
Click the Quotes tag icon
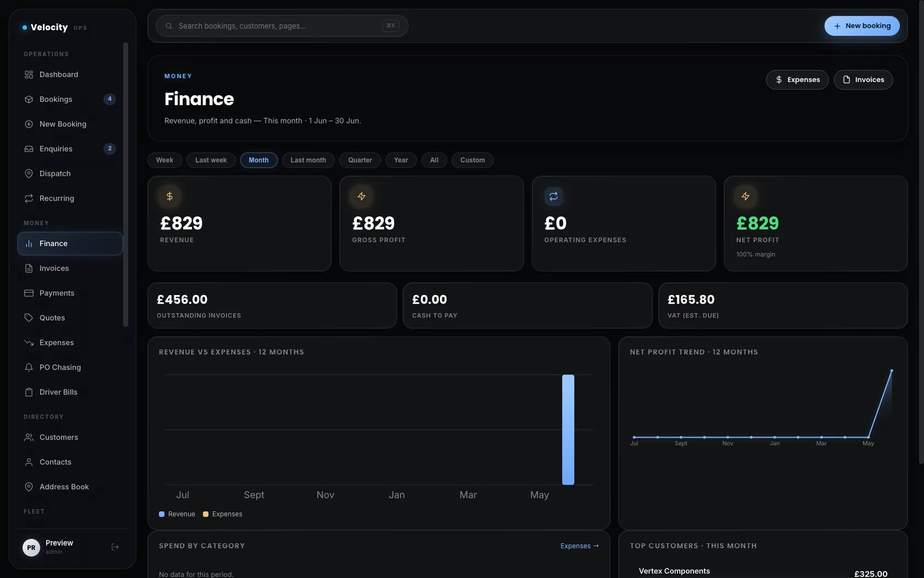coord(29,318)
